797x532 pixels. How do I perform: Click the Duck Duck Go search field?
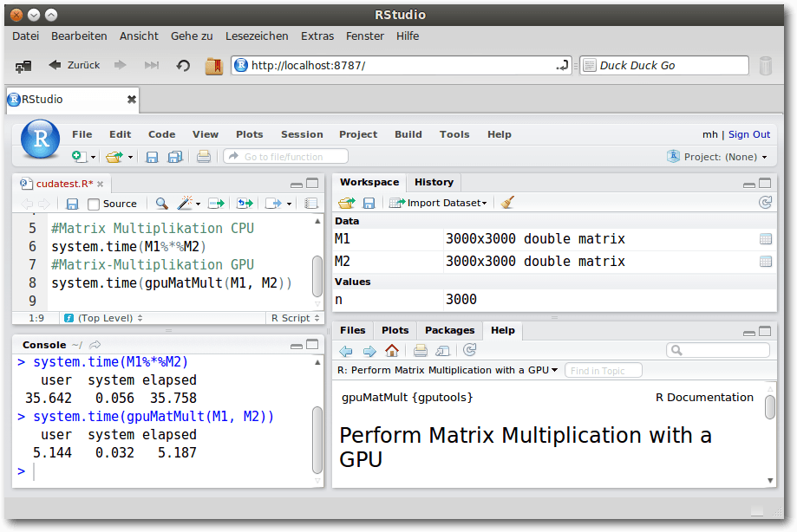coord(664,66)
